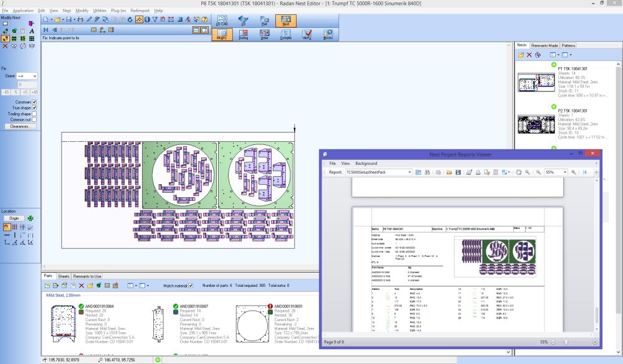Expand the Report selection combo box
This screenshot has width=623, height=364.
pos(409,172)
